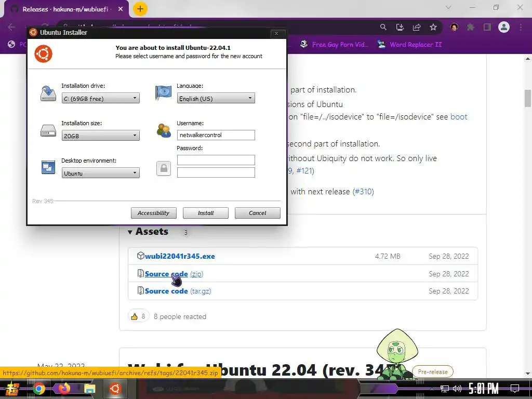
Task: Click the zip file icon beside Source code (zip)
Action: [140, 273]
